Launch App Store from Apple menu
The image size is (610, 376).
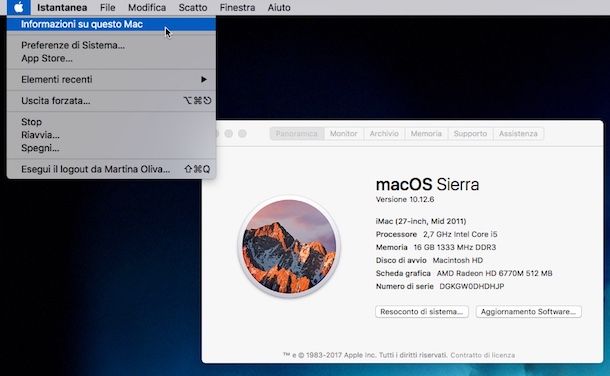[111, 58]
